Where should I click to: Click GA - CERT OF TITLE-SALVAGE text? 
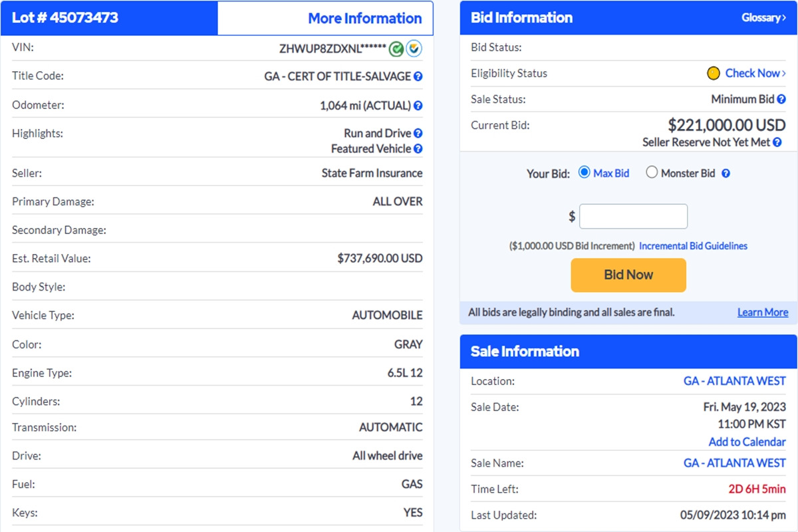pos(338,76)
